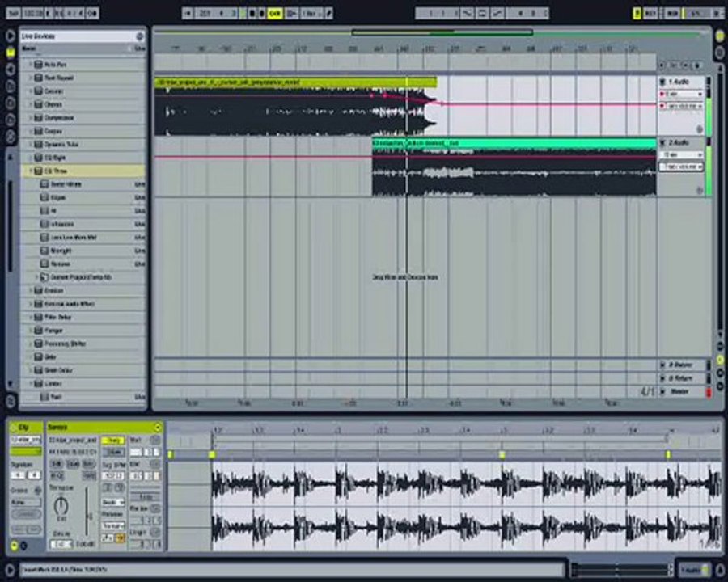Screen dimensions: 728x582
Task: Click the clip gain vertical slider
Action: tap(87, 512)
